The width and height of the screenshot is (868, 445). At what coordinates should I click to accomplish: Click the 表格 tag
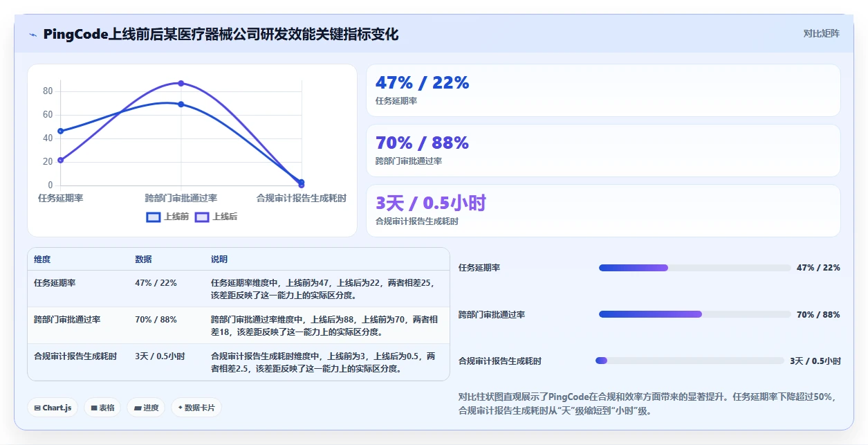pyautogui.click(x=102, y=408)
